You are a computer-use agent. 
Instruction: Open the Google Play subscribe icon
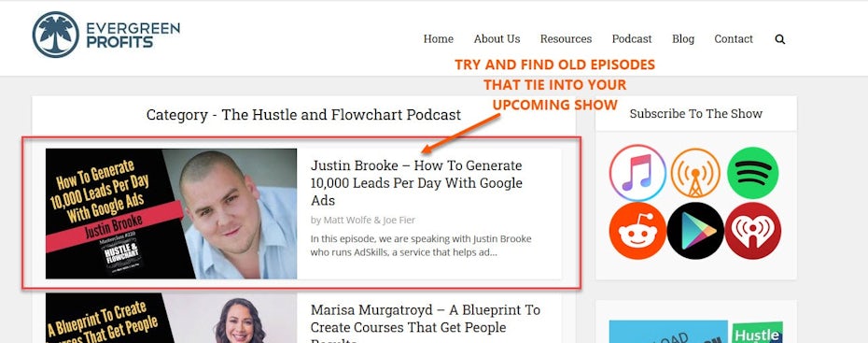(695, 231)
